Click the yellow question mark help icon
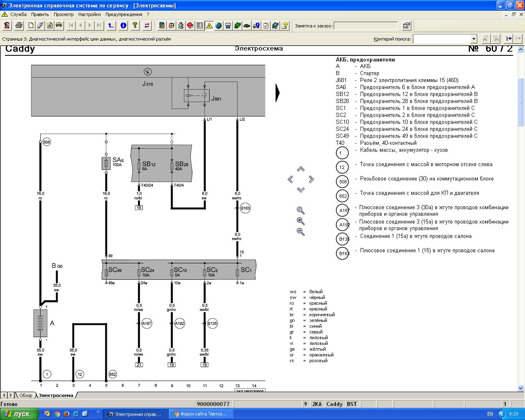The width and height of the screenshot is (525, 420). coord(135,25)
